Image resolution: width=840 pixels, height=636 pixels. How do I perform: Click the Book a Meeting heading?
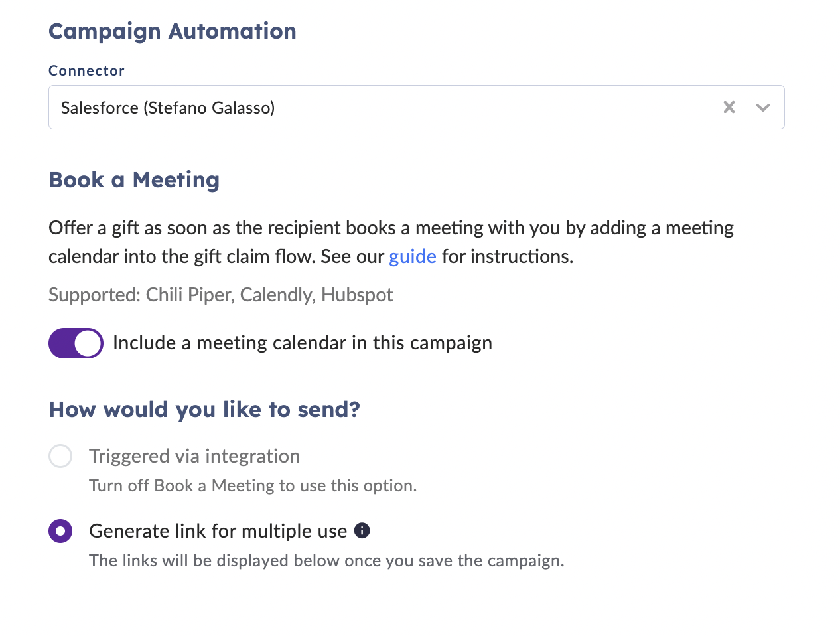134,180
